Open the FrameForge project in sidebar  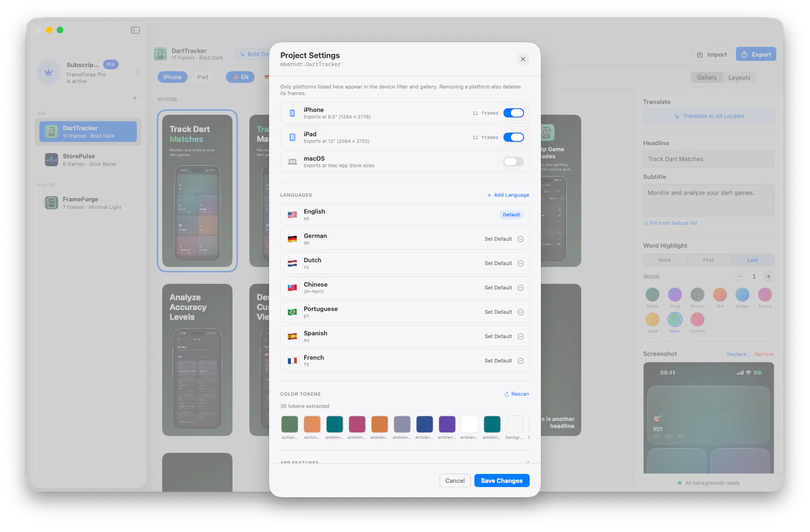click(x=88, y=203)
